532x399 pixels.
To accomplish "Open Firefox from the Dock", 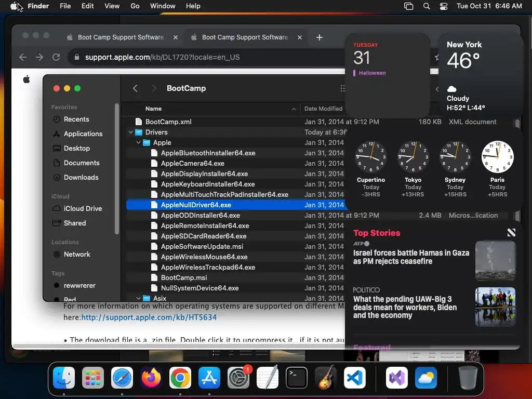I will pyautogui.click(x=151, y=378).
